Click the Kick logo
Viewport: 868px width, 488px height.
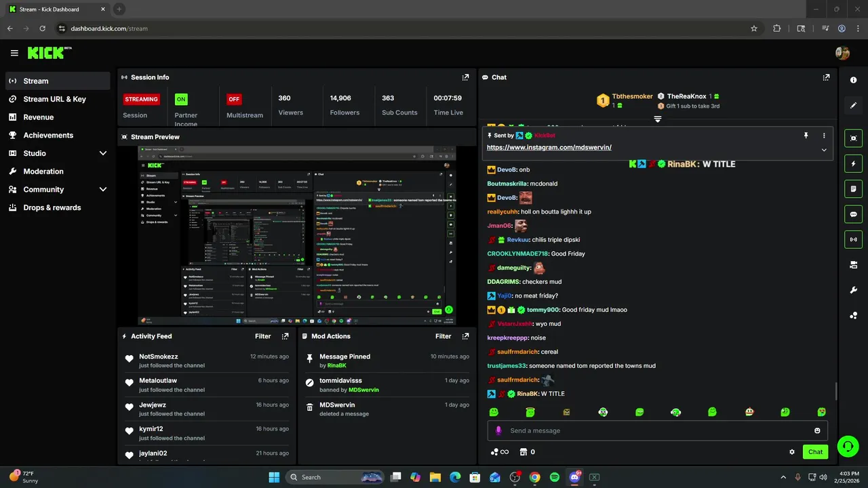click(x=49, y=53)
